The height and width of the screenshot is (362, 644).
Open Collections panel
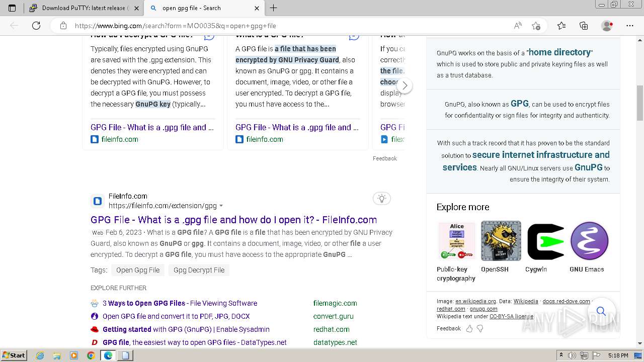pyautogui.click(x=584, y=26)
